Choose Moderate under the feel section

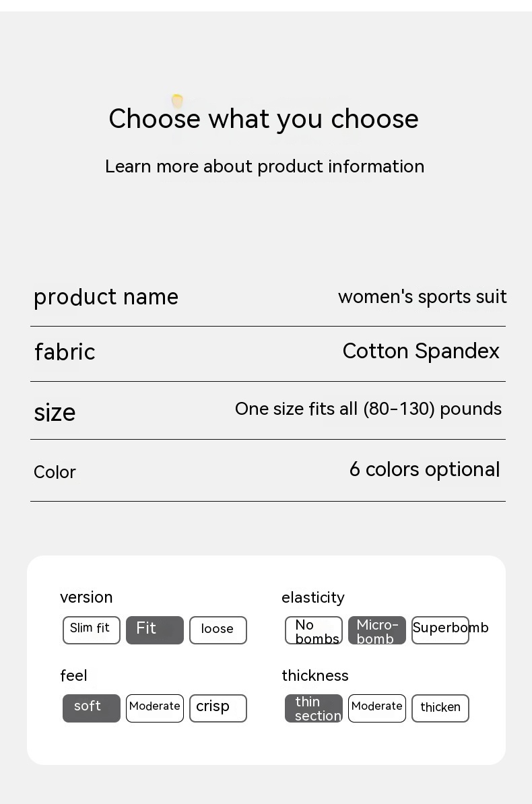pyautogui.click(x=155, y=708)
